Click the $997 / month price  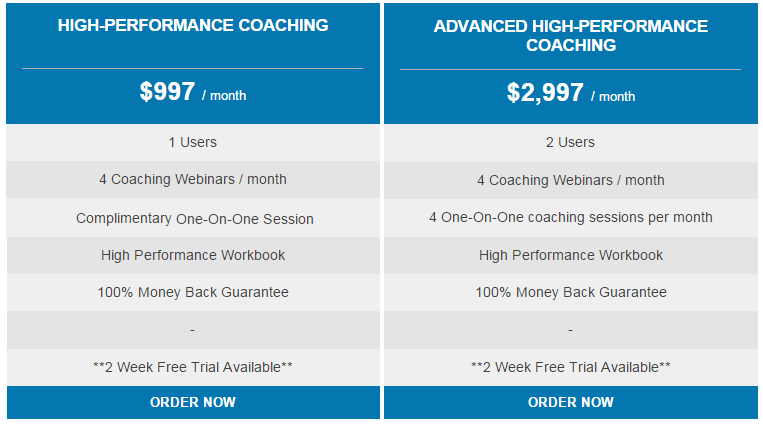click(193, 93)
